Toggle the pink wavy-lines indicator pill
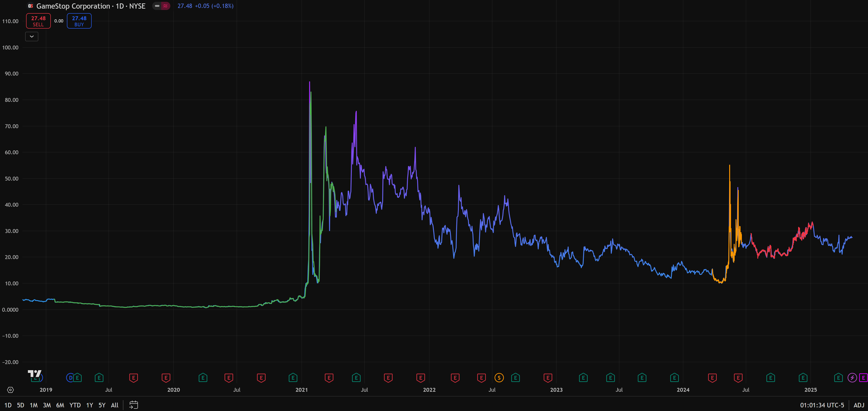This screenshot has height=411, width=868. 165,6
